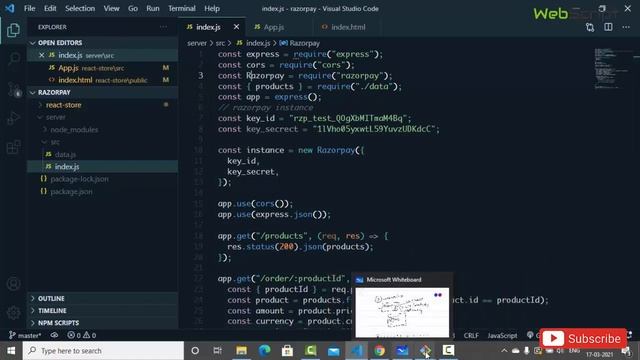Click the Microsoft Whiteboard preview thumbnail
The image size is (640, 360).
pyautogui.click(x=402, y=312)
